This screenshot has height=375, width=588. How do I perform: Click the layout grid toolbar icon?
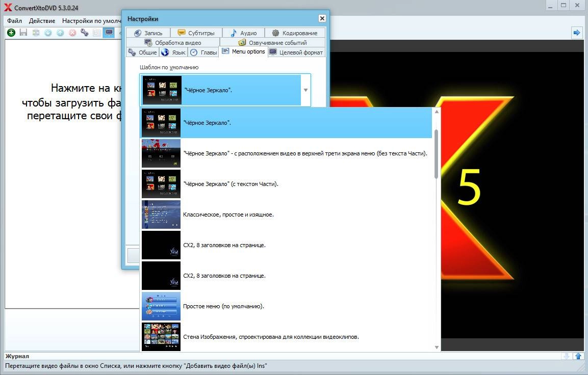pyautogui.click(x=97, y=33)
